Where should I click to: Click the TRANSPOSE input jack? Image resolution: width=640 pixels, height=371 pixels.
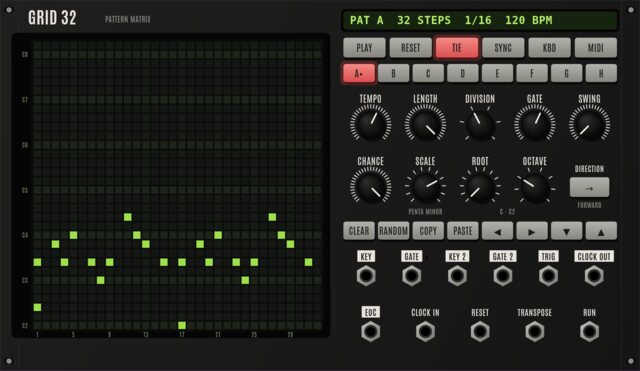[535, 331]
